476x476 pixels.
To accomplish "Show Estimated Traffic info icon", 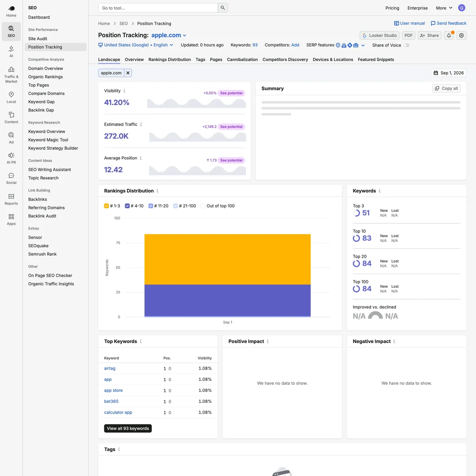I will point(141,125).
